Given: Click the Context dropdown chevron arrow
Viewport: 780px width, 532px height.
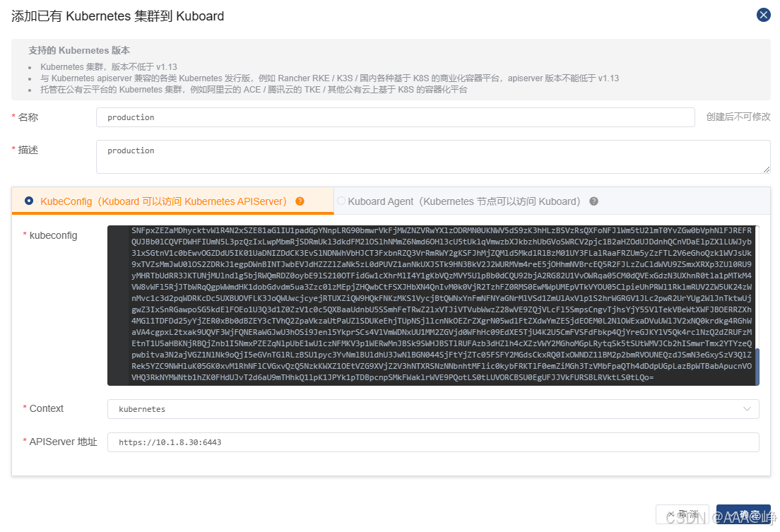Looking at the screenshot, I should (747, 409).
